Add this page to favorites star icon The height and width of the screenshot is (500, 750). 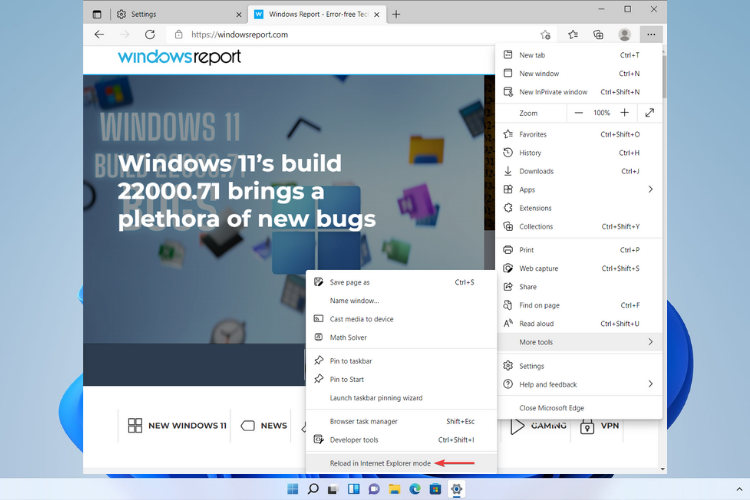click(x=545, y=34)
